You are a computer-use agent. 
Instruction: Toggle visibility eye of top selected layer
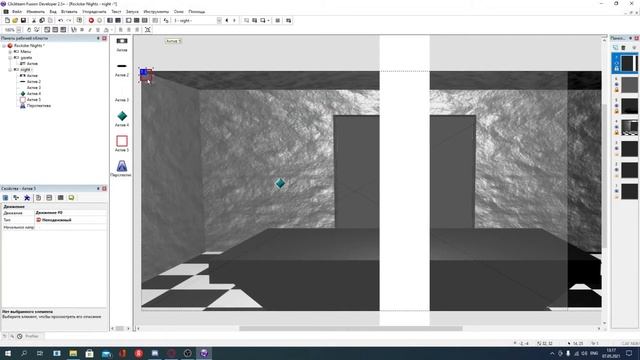coord(616,63)
